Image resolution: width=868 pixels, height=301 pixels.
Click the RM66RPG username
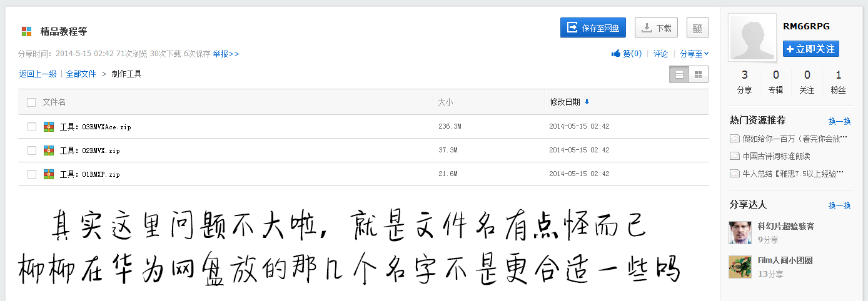[x=806, y=26]
